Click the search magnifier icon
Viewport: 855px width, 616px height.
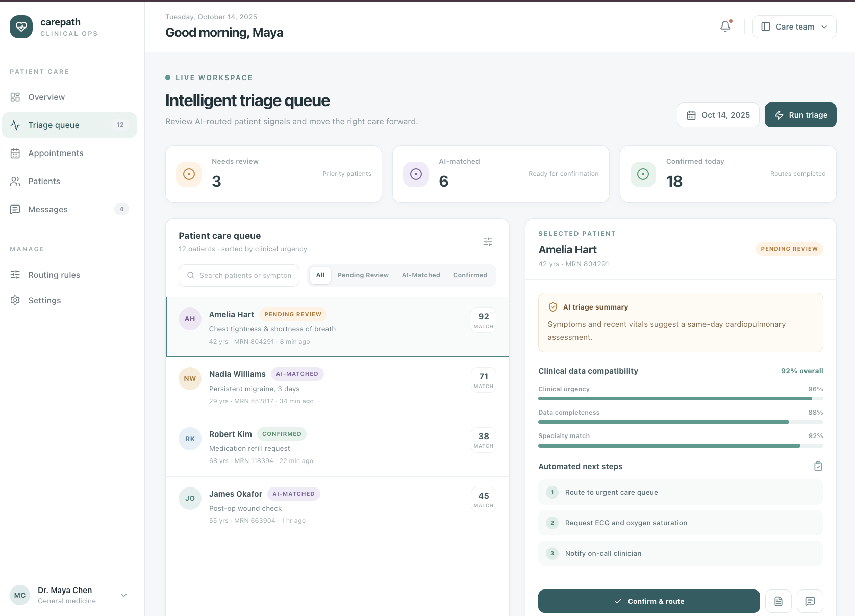[x=191, y=275]
